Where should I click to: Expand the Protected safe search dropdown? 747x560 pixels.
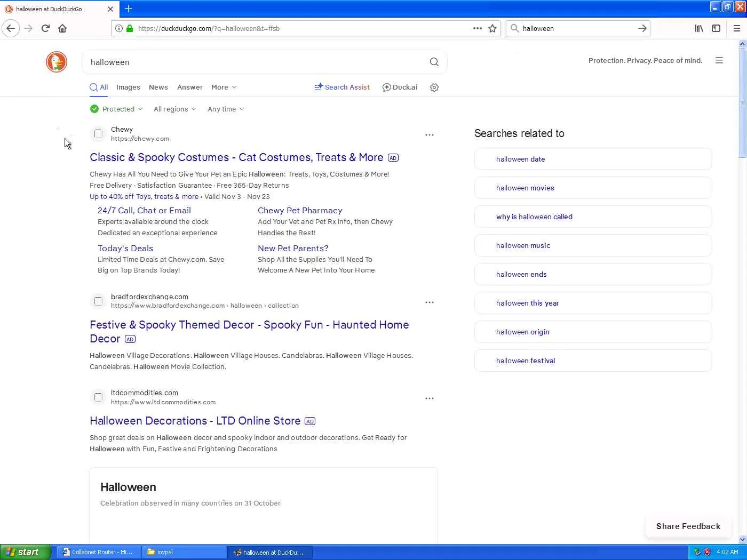pos(116,109)
